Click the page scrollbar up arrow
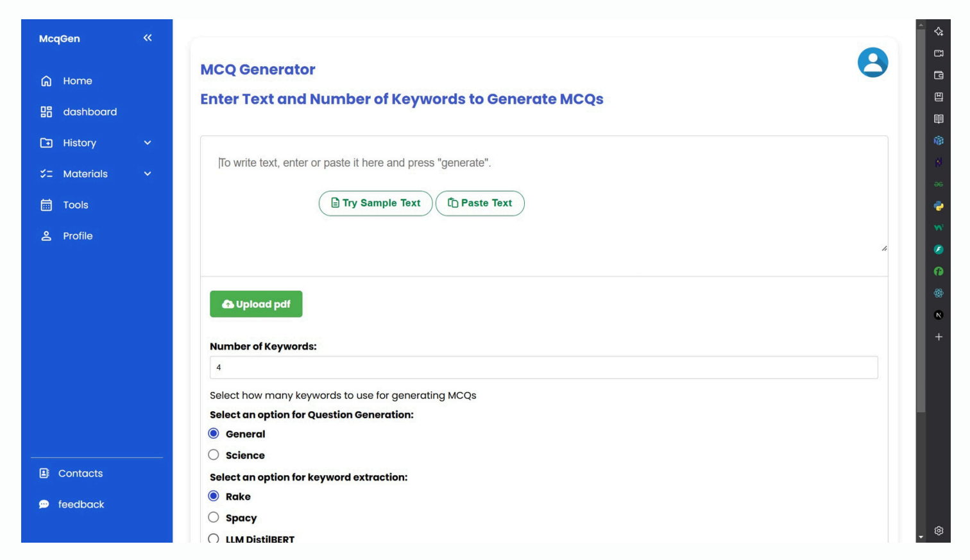970x560 pixels. [921, 25]
